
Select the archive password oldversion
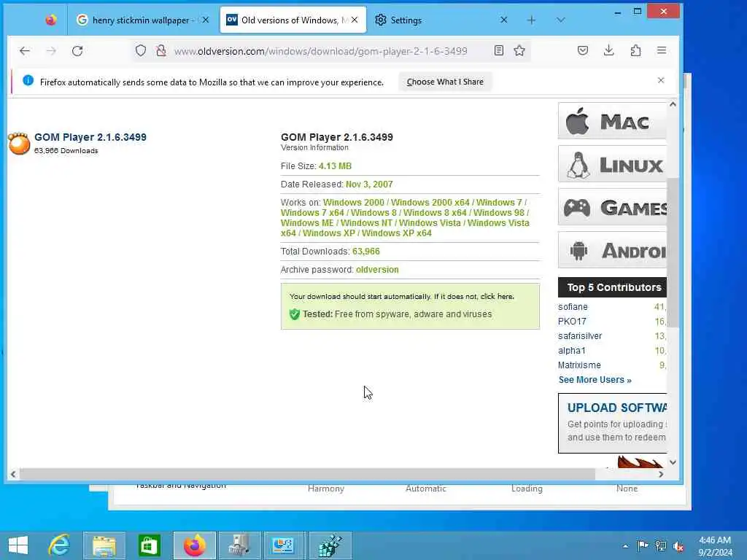coord(377,270)
